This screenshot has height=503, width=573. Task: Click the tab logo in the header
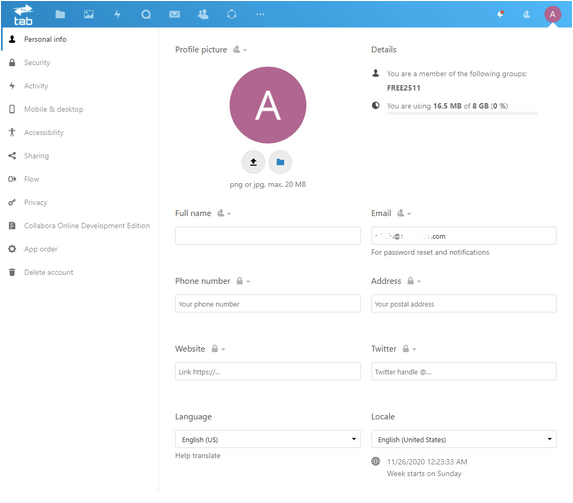point(23,15)
